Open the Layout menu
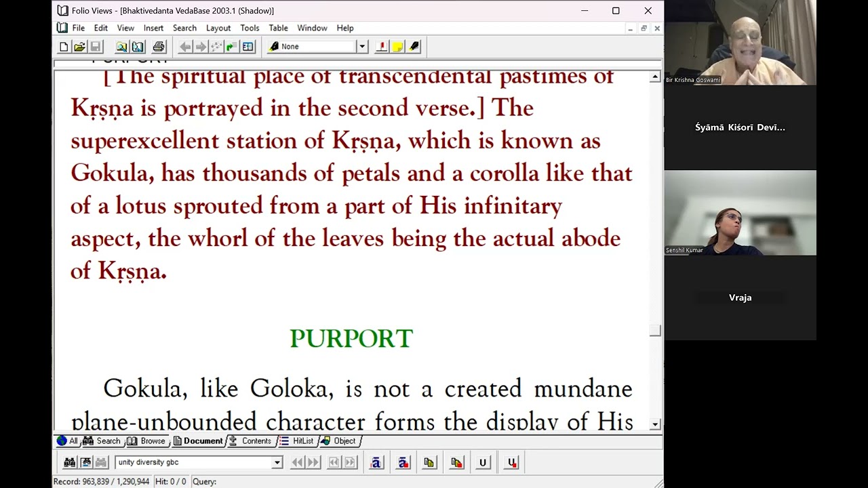 click(218, 28)
